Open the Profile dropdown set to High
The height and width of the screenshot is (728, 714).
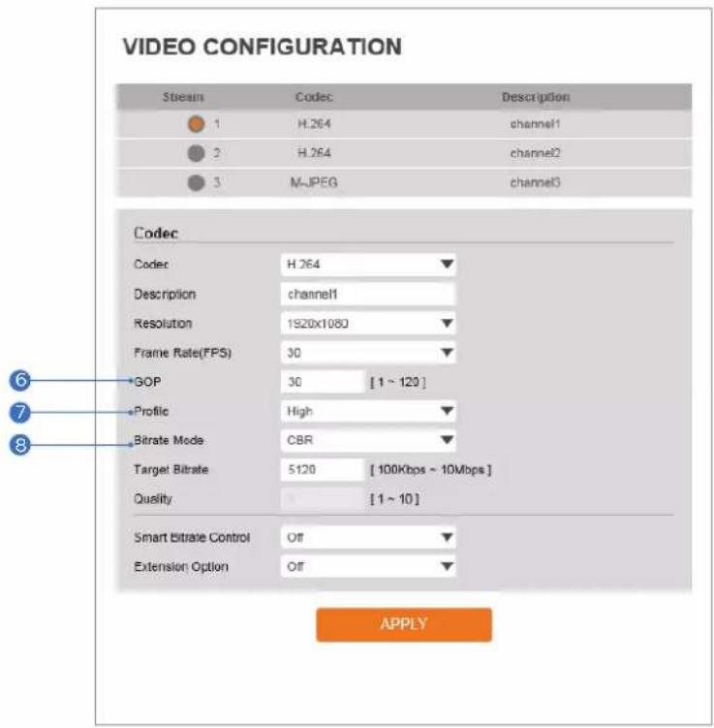point(368,411)
